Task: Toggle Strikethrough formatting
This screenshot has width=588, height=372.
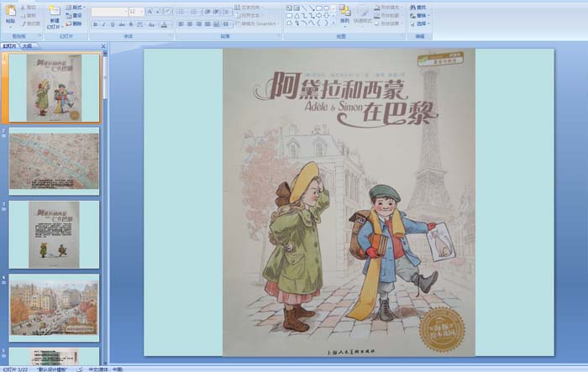Action: pyautogui.click(x=122, y=24)
